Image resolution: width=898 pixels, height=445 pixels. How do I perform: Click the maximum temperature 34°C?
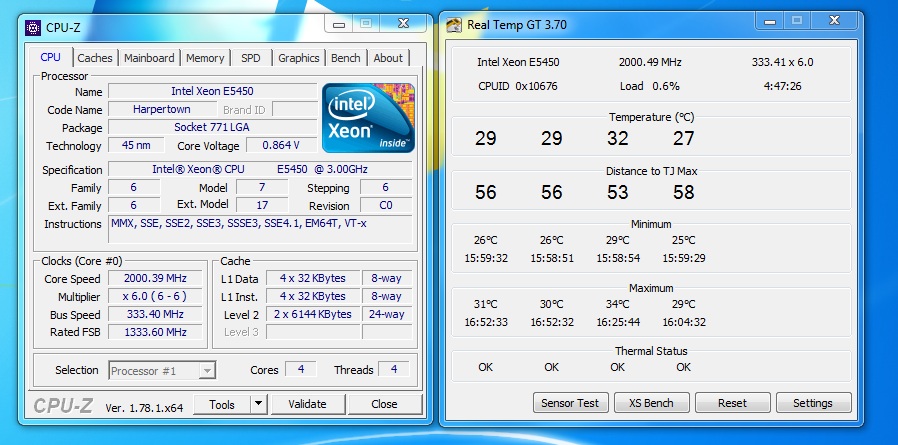pos(617,304)
